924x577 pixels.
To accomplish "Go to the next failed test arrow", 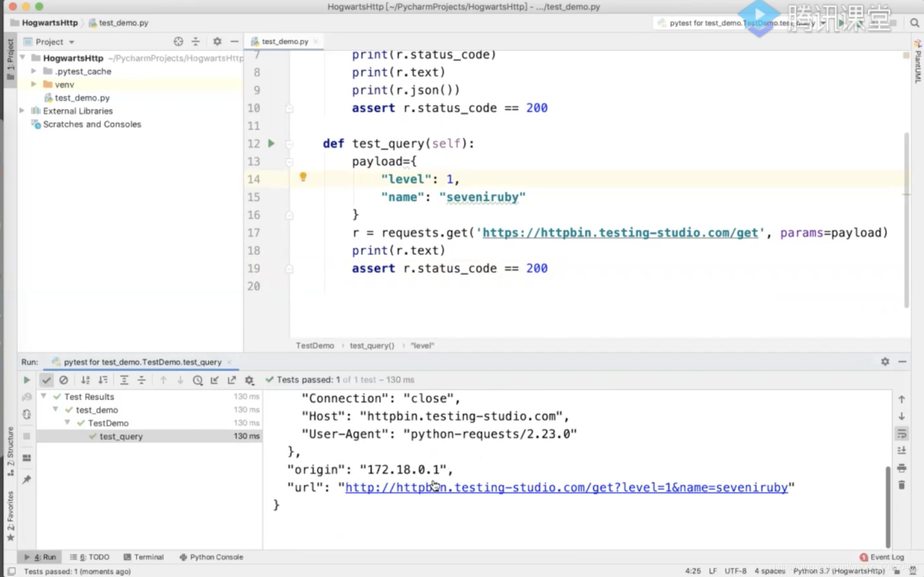I will tap(181, 380).
